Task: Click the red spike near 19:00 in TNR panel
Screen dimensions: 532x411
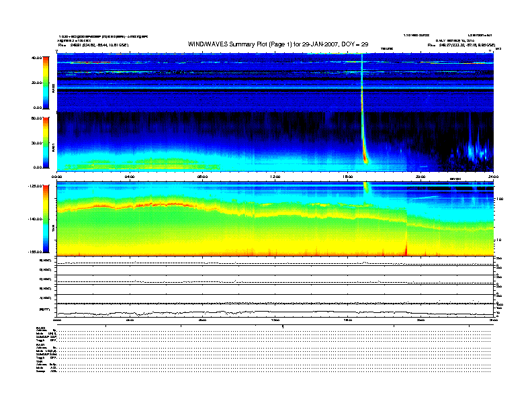Action: coord(406,250)
